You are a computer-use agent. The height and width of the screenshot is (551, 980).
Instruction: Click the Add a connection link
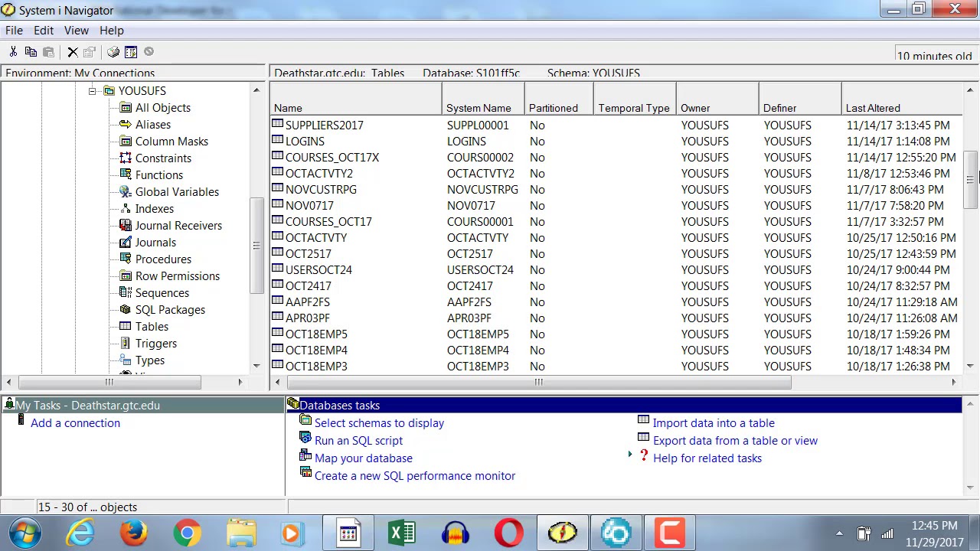(75, 423)
